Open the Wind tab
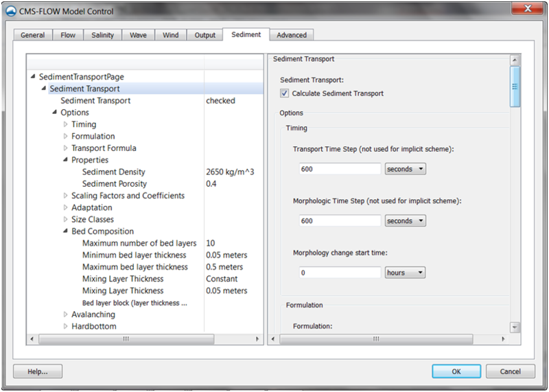The height and width of the screenshot is (392, 549). point(170,35)
